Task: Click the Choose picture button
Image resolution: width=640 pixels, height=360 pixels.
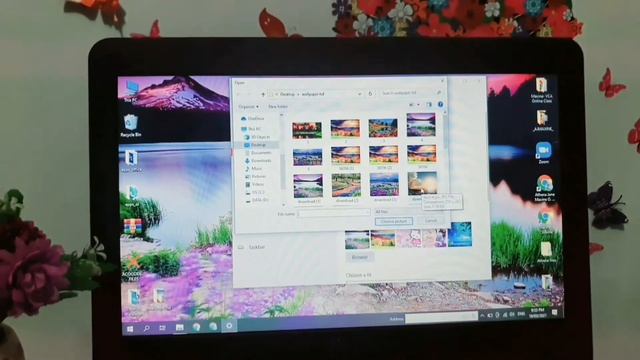Action: tap(393, 221)
